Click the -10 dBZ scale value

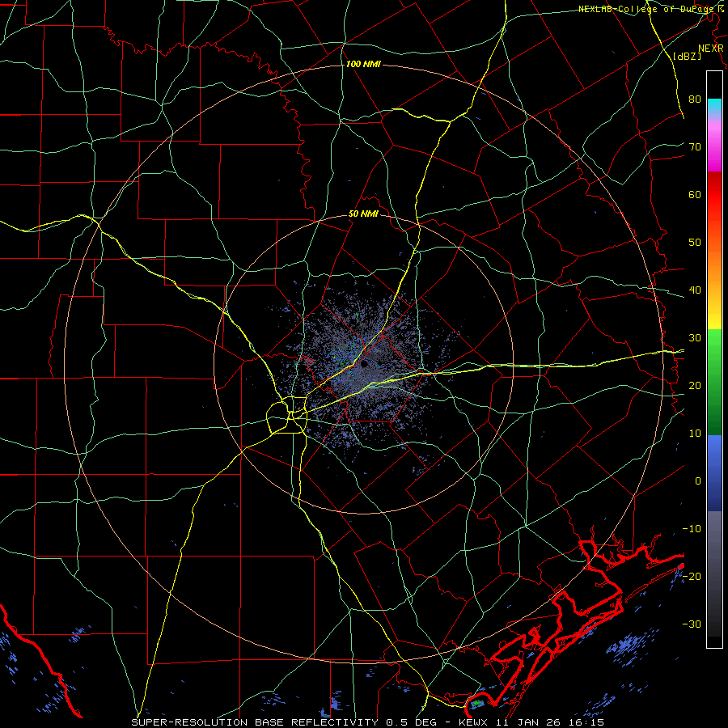point(692,528)
